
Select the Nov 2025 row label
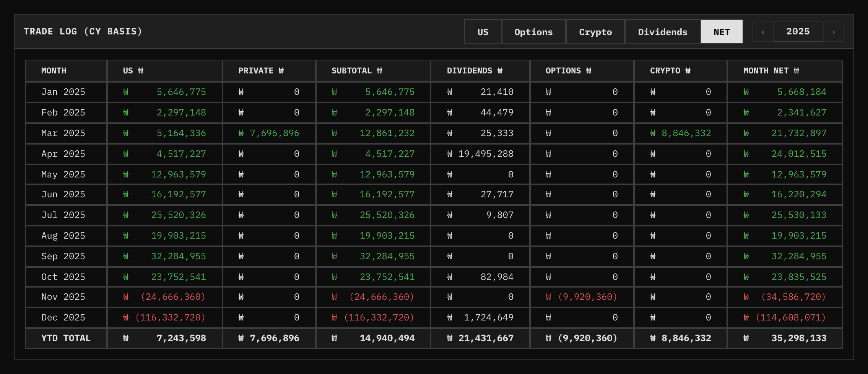point(63,297)
